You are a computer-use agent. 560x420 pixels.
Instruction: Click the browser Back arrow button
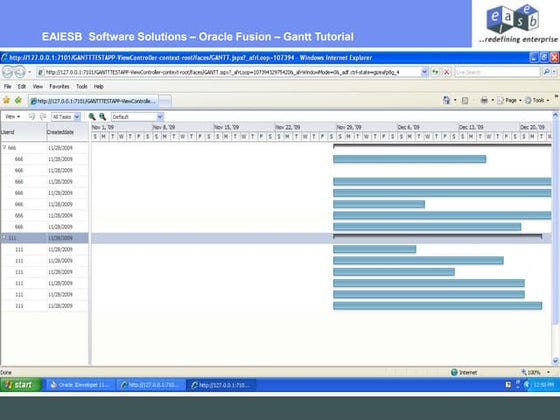point(7,72)
